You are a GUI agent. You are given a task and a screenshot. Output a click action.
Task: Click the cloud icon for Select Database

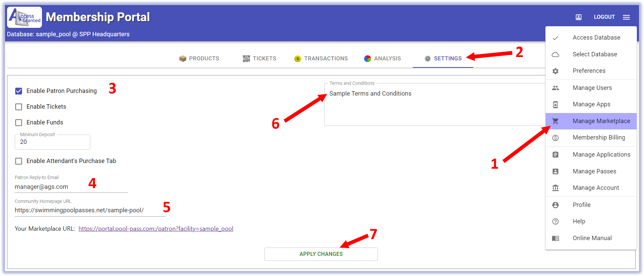[555, 54]
